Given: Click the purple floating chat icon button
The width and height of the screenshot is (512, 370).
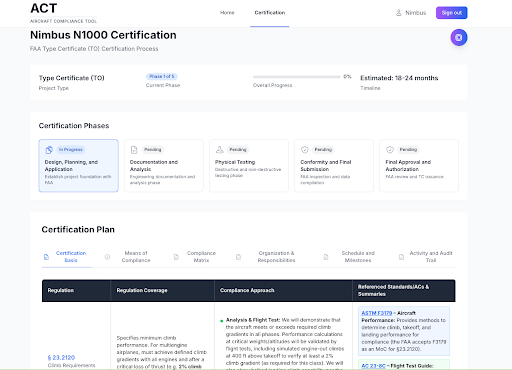Looking at the screenshot, I should 459,37.
